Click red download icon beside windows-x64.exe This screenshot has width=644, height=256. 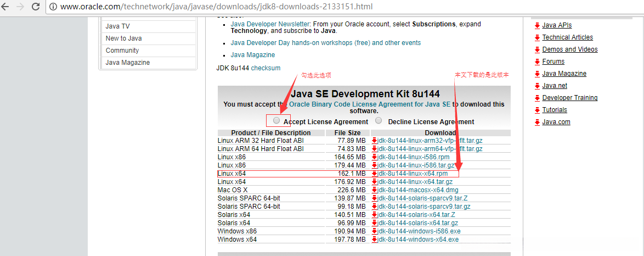pos(374,240)
